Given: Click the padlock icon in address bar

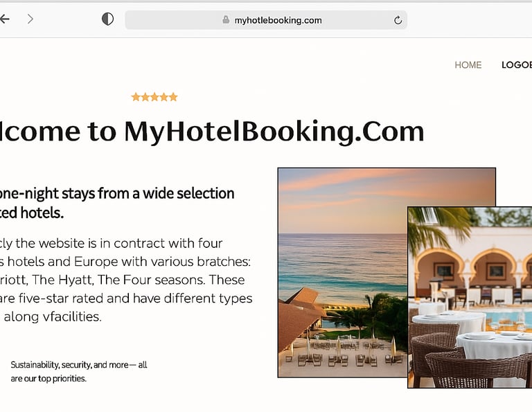Looking at the screenshot, I should [226, 19].
